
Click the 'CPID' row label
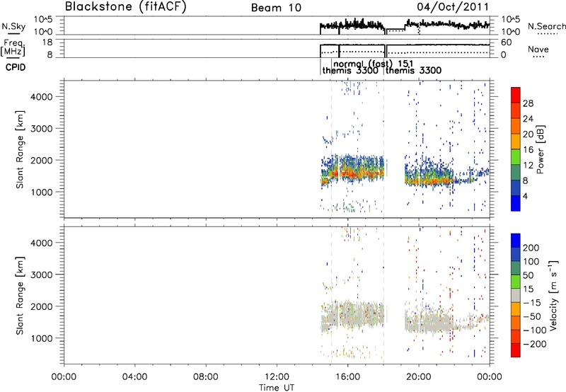point(16,67)
